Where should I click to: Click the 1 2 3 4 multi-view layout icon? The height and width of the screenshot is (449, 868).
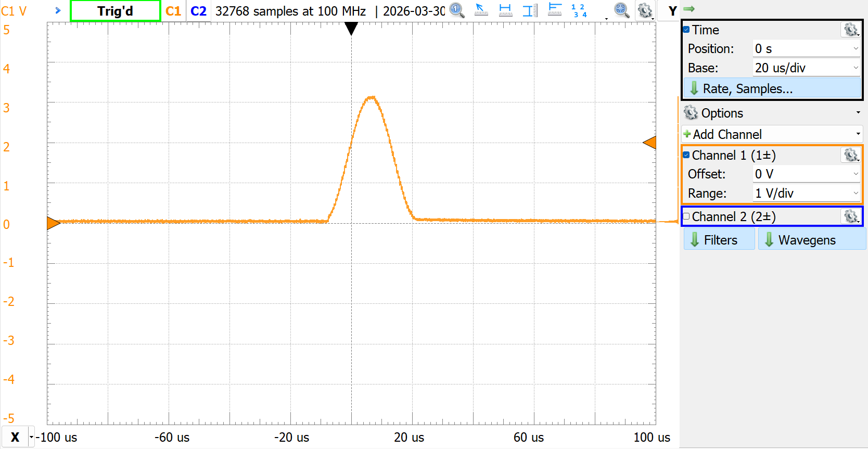pyautogui.click(x=579, y=11)
